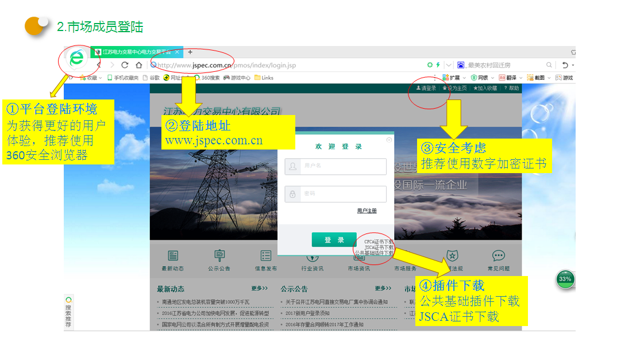Select the 江苏电力交易中心 browser tab
The image size is (644, 364).
click(x=136, y=52)
